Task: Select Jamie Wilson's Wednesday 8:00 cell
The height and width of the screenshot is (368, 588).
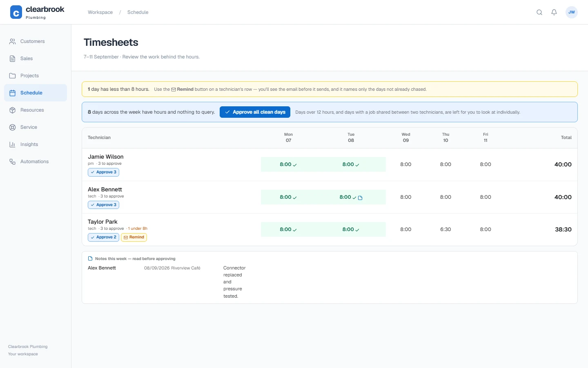Action: [405, 164]
